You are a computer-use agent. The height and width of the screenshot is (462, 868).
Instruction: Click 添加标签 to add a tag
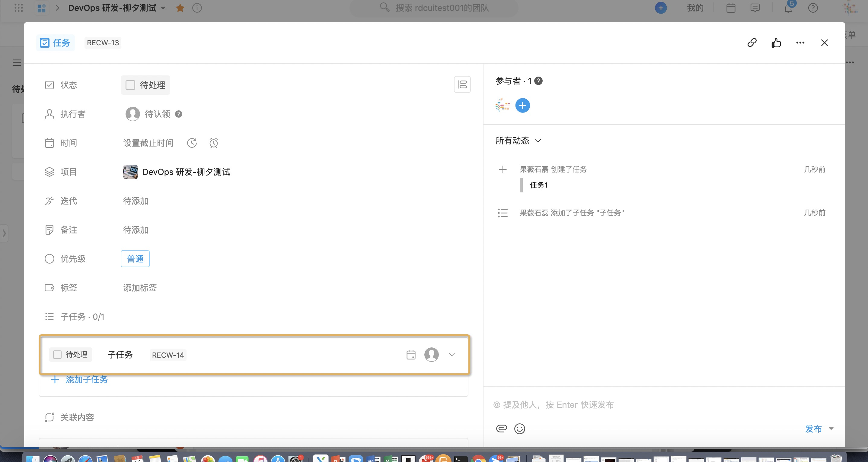[x=140, y=288]
